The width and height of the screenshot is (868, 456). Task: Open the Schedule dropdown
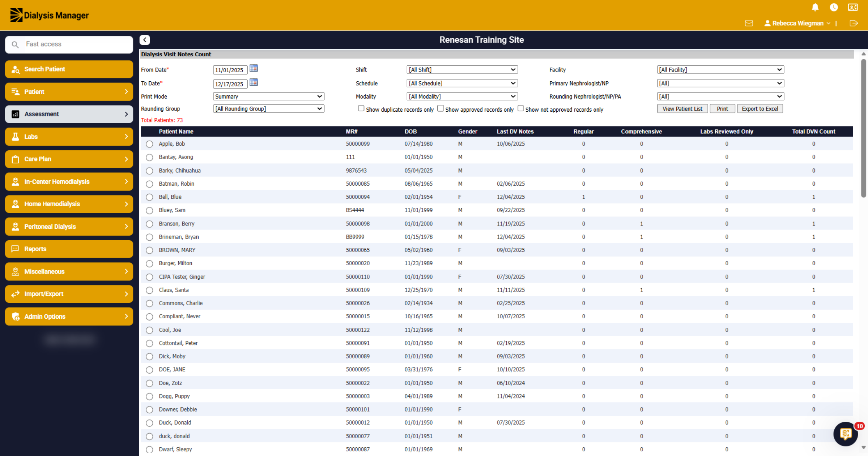pyautogui.click(x=462, y=83)
